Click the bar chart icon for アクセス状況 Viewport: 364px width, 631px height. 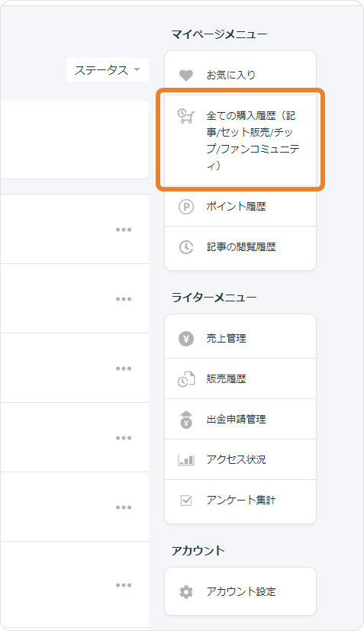coord(186,460)
